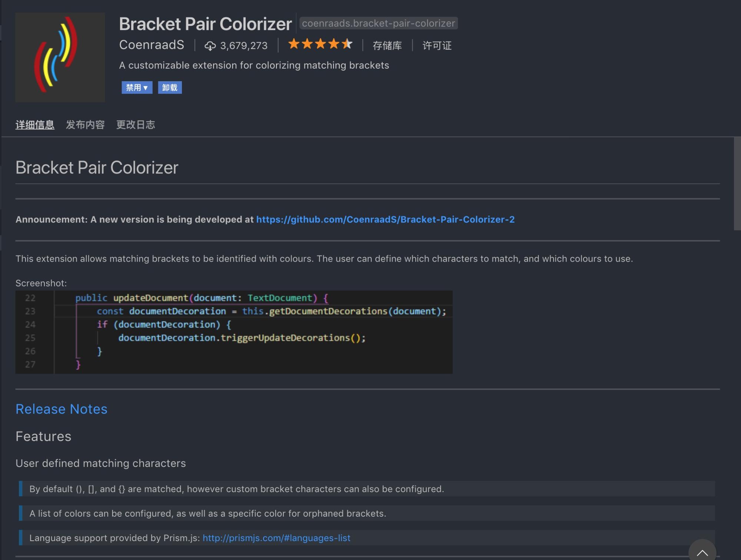Open the prismjs.com languages-list link
The width and height of the screenshot is (741, 560).
click(276, 538)
